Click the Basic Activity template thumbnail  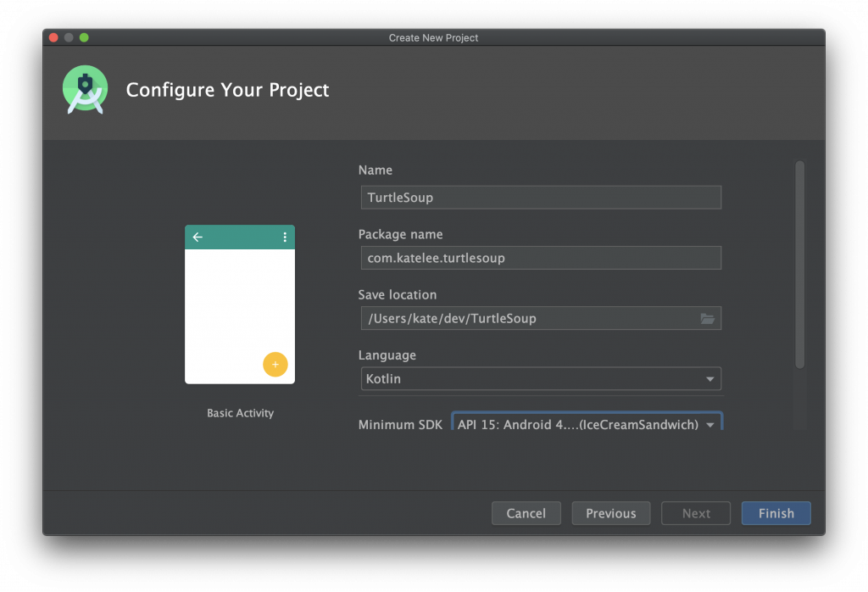240,304
